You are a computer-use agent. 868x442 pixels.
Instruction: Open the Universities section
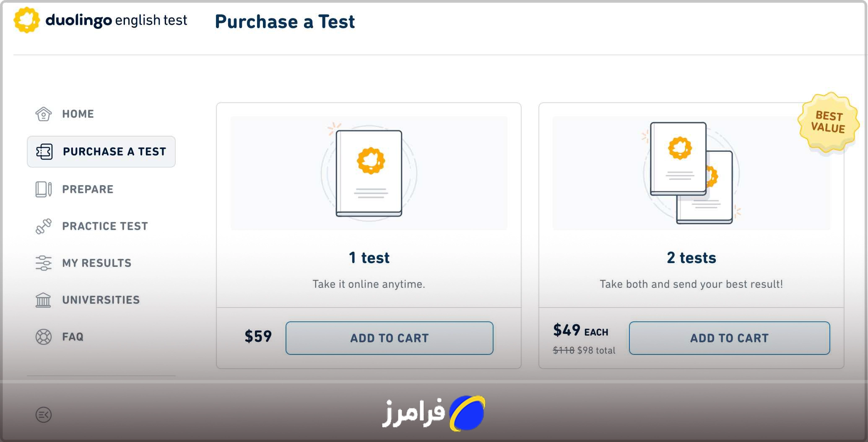click(101, 300)
